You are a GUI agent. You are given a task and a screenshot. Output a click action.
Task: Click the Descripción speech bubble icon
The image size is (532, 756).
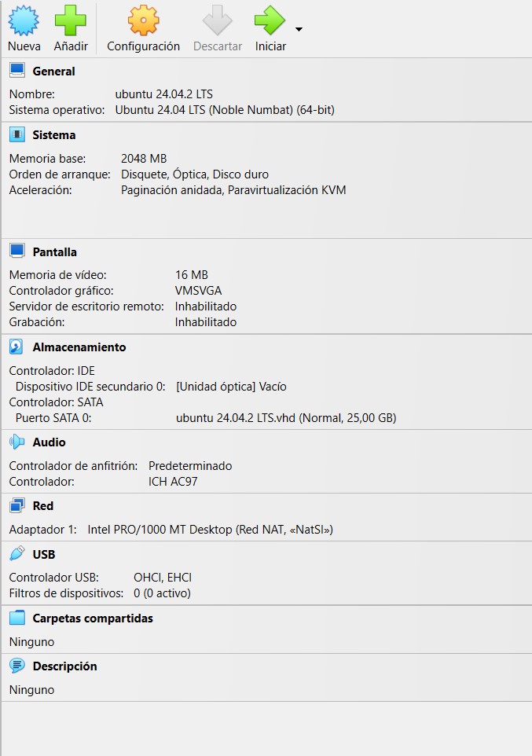[x=17, y=666]
